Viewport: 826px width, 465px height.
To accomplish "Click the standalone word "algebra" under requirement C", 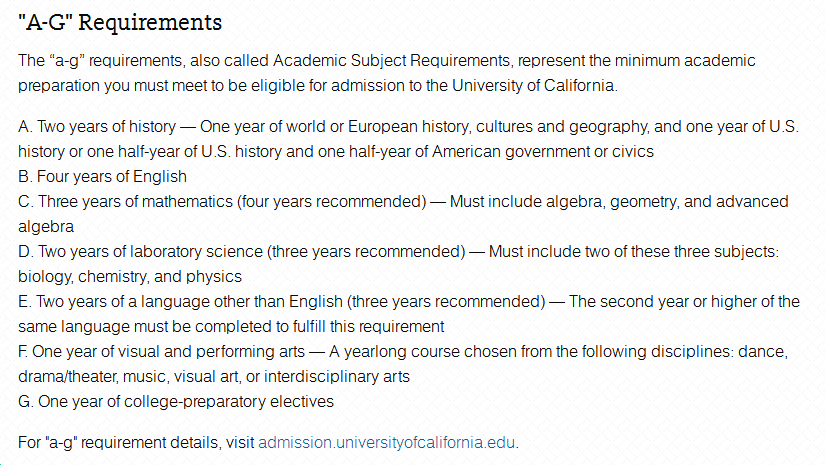I will [46, 226].
